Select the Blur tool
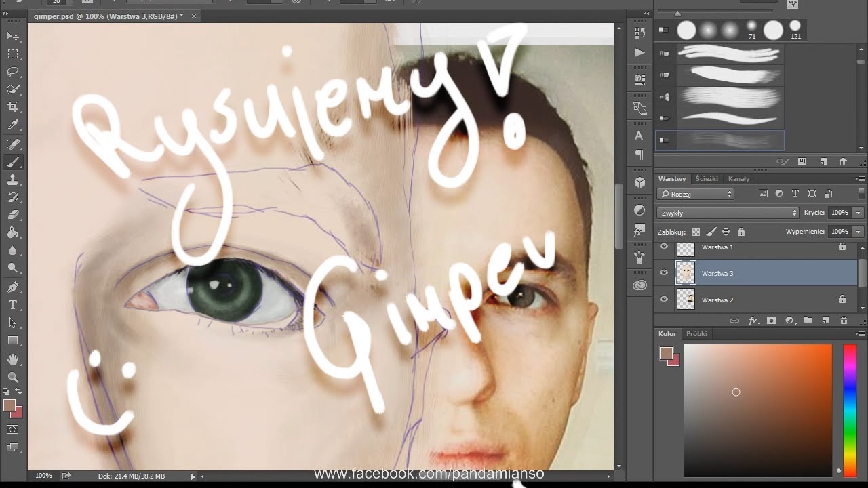Viewport: 868px width, 488px height. point(13,251)
